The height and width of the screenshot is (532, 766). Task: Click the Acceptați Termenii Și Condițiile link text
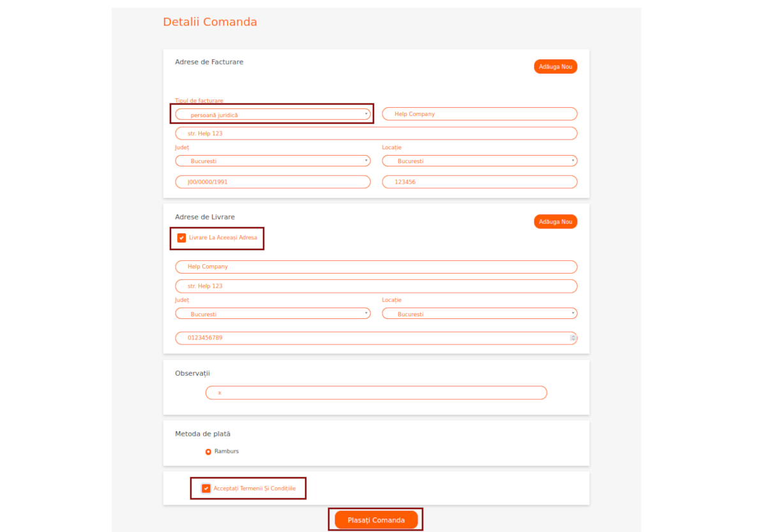[x=255, y=489]
